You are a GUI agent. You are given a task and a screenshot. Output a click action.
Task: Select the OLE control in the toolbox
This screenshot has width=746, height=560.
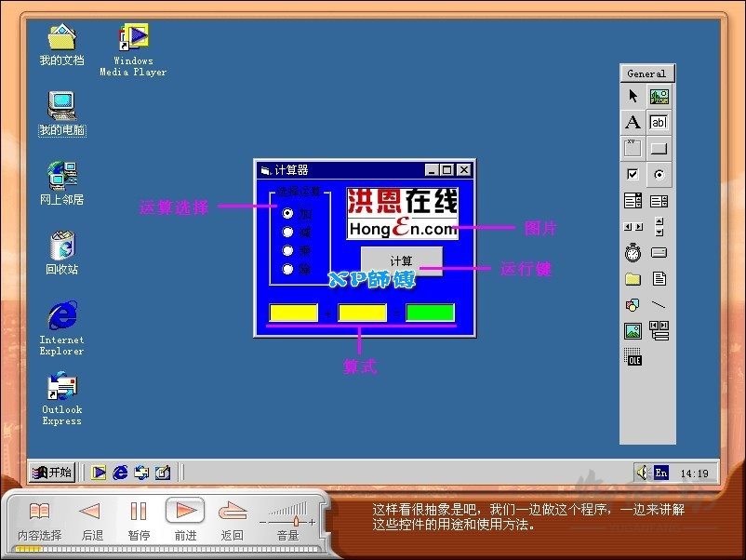(633, 357)
